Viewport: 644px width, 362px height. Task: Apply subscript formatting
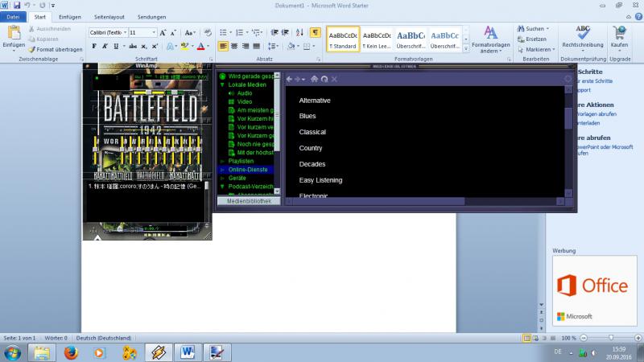(144, 47)
